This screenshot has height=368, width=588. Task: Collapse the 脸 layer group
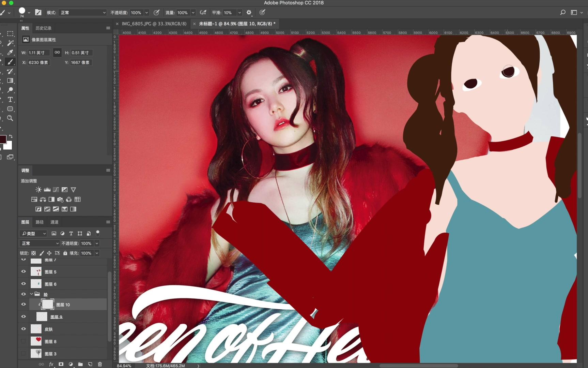[x=32, y=294]
